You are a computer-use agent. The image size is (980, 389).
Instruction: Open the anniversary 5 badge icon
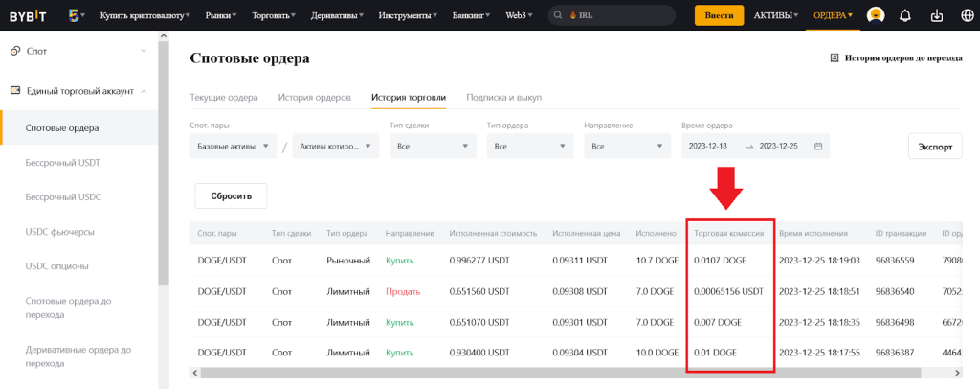(75, 15)
